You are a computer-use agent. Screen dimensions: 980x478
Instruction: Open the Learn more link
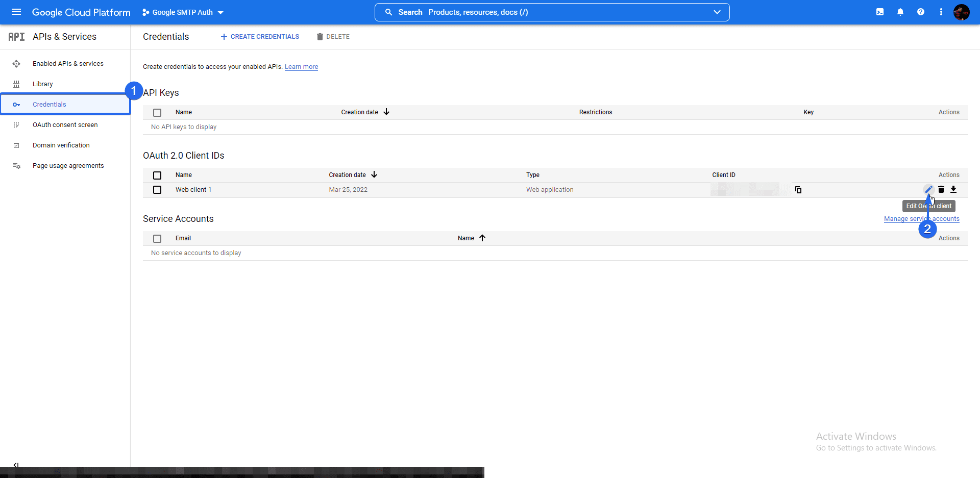click(x=301, y=67)
